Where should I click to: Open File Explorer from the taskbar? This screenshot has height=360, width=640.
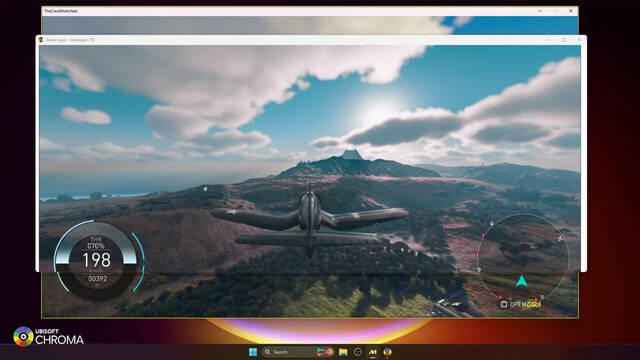tap(343, 352)
